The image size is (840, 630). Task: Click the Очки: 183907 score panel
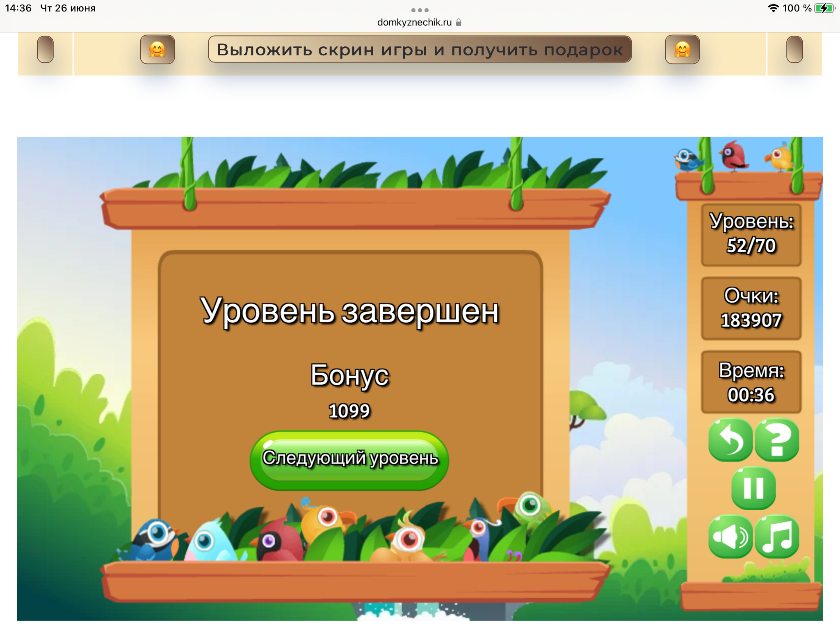click(751, 308)
